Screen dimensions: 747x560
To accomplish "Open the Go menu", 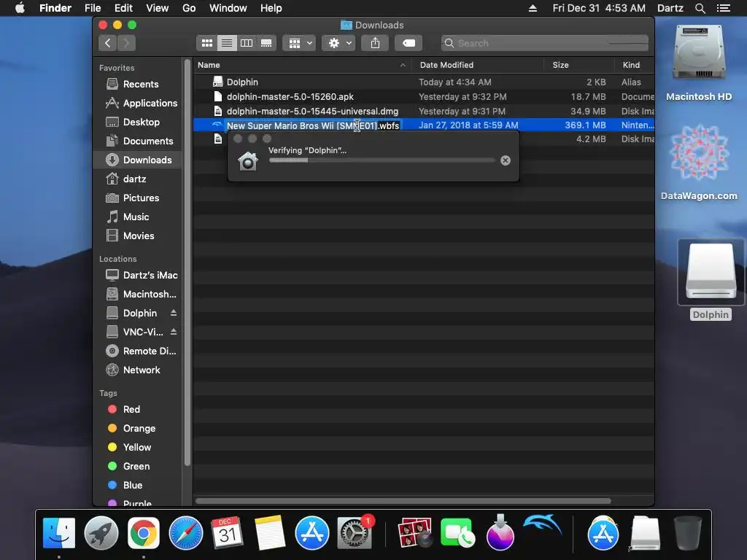I will click(189, 8).
